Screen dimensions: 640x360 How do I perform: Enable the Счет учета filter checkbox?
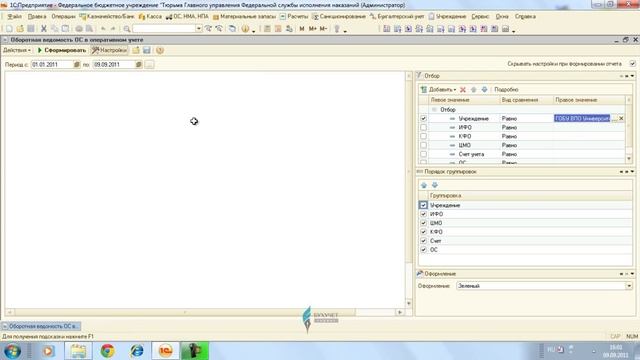point(423,154)
